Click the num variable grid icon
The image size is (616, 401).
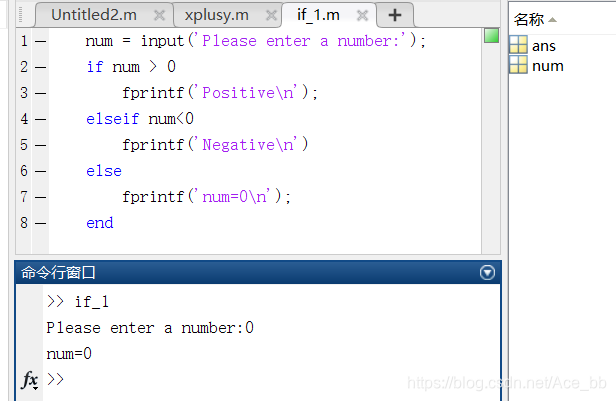(518, 64)
